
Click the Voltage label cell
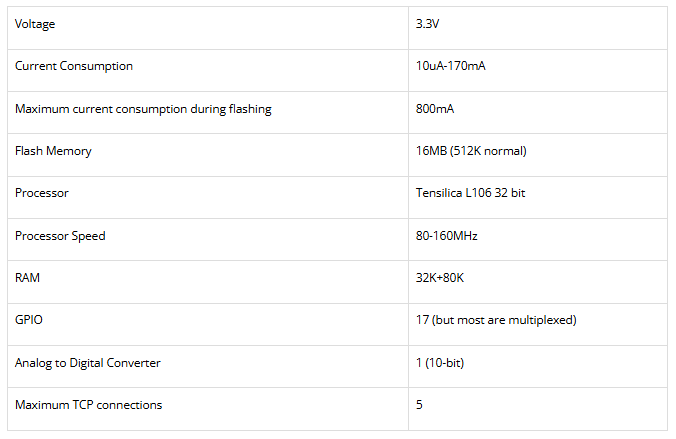point(35,24)
